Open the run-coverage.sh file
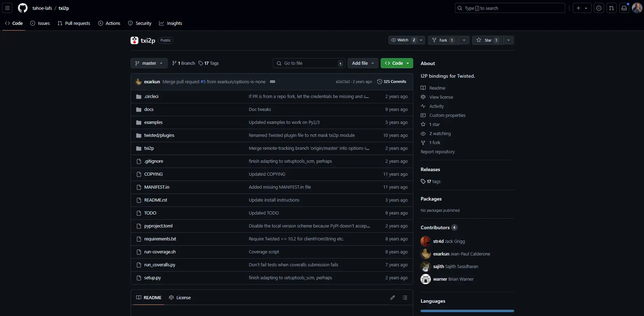Image resolution: width=644 pixels, height=316 pixels. click(160, 252)
